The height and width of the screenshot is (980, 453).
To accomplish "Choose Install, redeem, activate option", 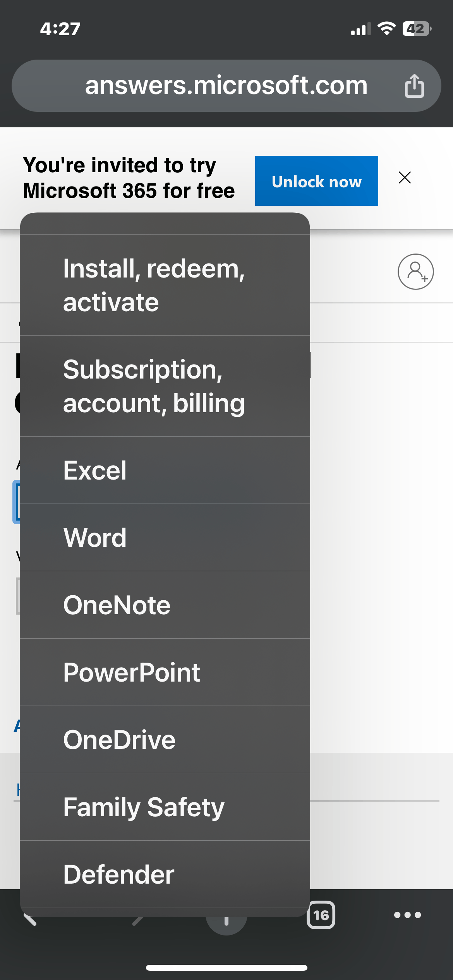I will [165, 285].
